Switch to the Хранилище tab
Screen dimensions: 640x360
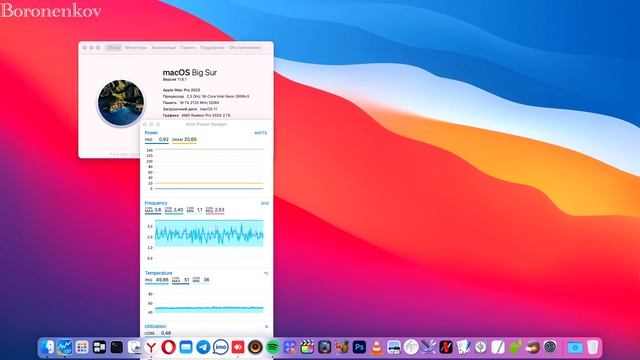pos(163,48)
